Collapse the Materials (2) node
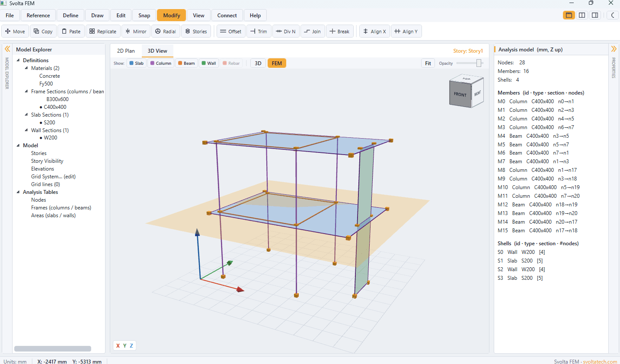620x364 pixels. click(26, 68)
